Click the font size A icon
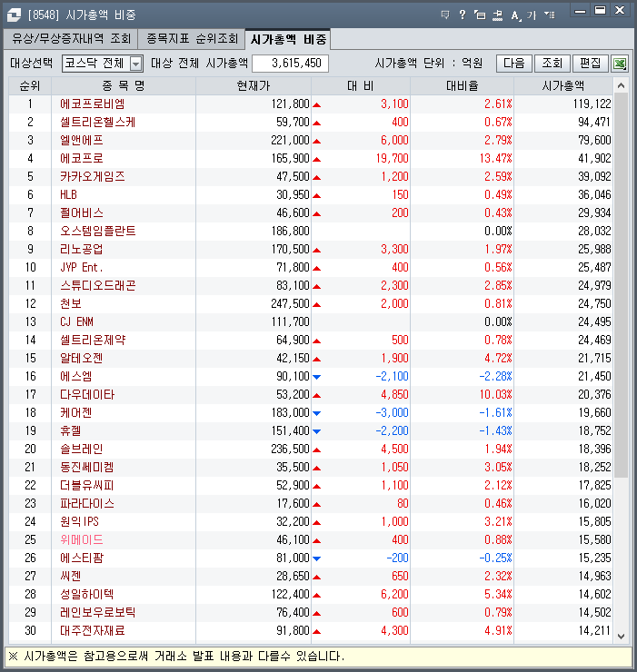 coord(515,15)
